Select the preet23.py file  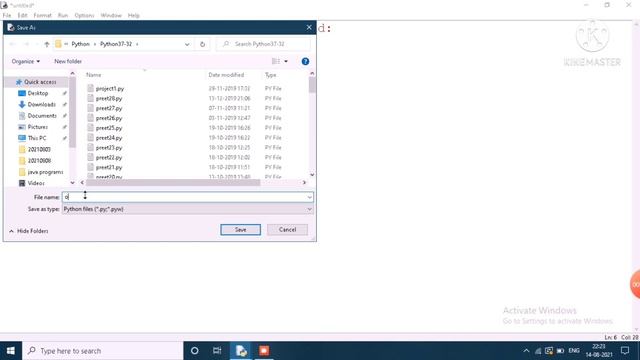(109, 148)
